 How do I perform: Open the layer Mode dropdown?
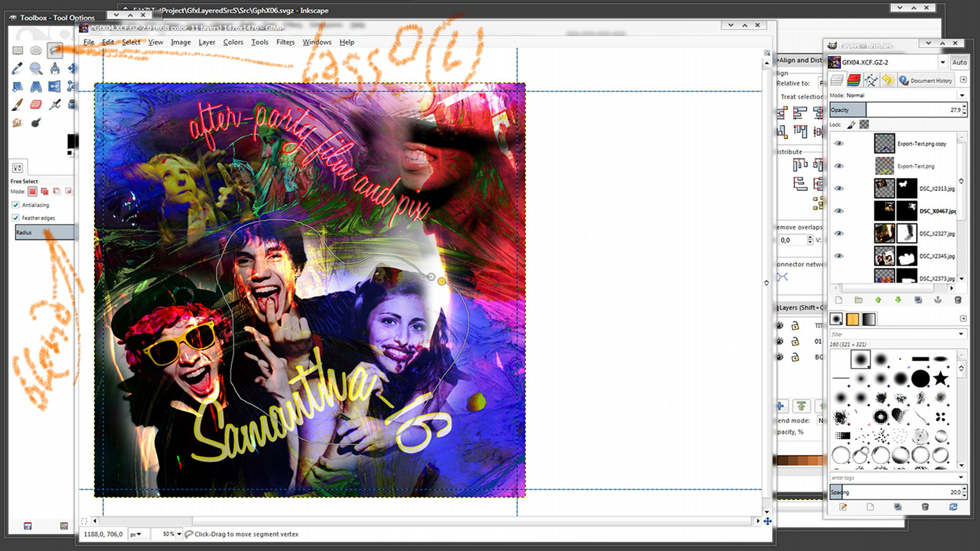960,96
